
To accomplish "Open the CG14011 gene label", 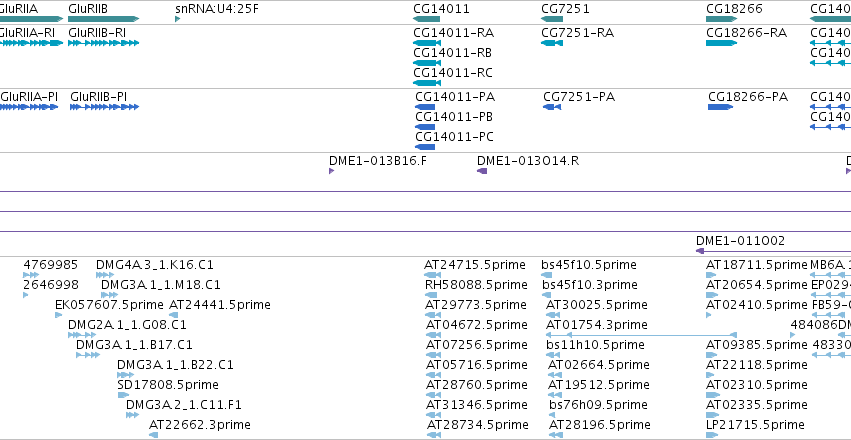I will click(441, 9).
